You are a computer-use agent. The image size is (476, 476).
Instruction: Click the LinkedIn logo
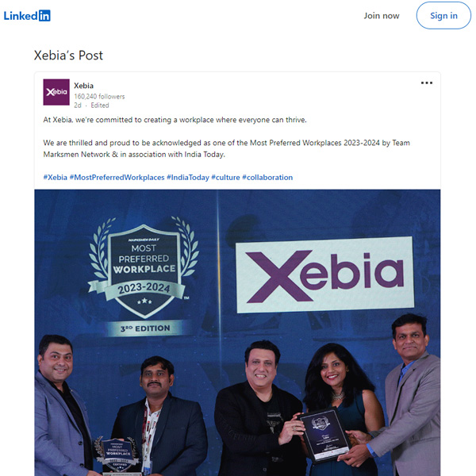(27, 16)
